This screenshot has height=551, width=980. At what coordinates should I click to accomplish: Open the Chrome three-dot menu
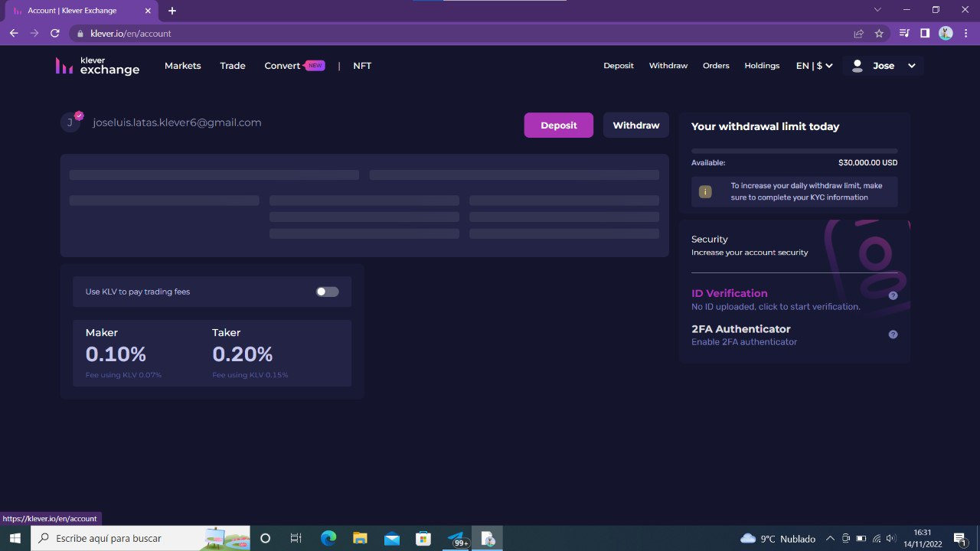click(966, 33)
